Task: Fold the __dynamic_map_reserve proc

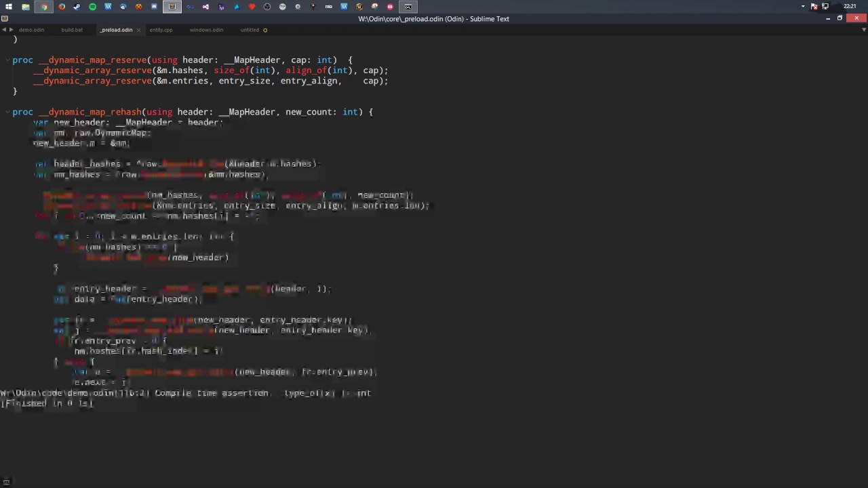Action: (7, 60)
